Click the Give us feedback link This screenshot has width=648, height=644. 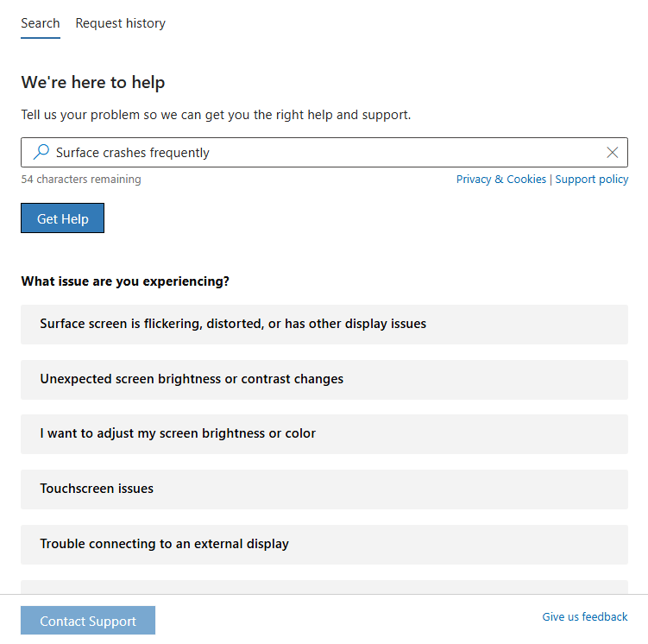pyautogui.click(x=584, y=617)
